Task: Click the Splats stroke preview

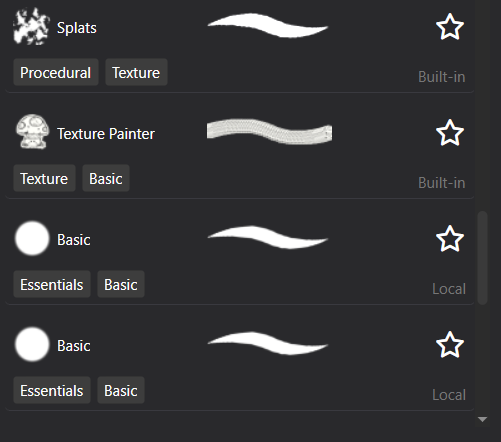Action: point(268,25)
